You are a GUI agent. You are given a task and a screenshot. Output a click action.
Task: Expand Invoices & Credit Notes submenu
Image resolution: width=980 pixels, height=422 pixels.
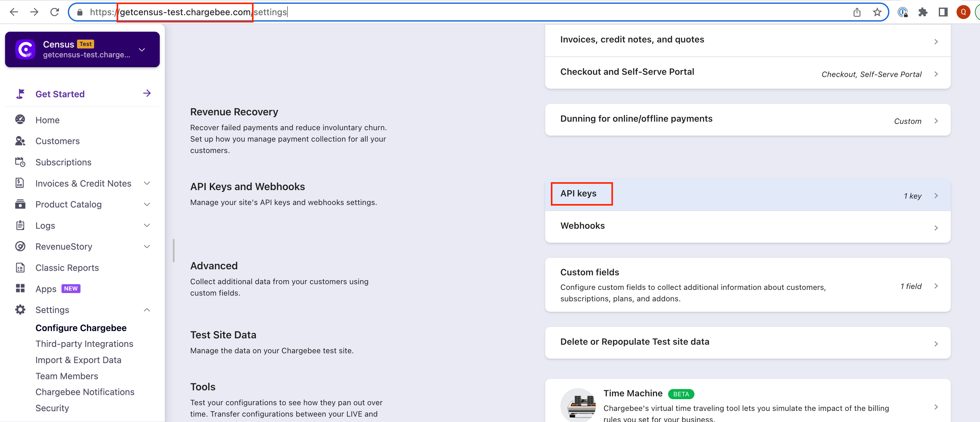(x=147, y=183)
